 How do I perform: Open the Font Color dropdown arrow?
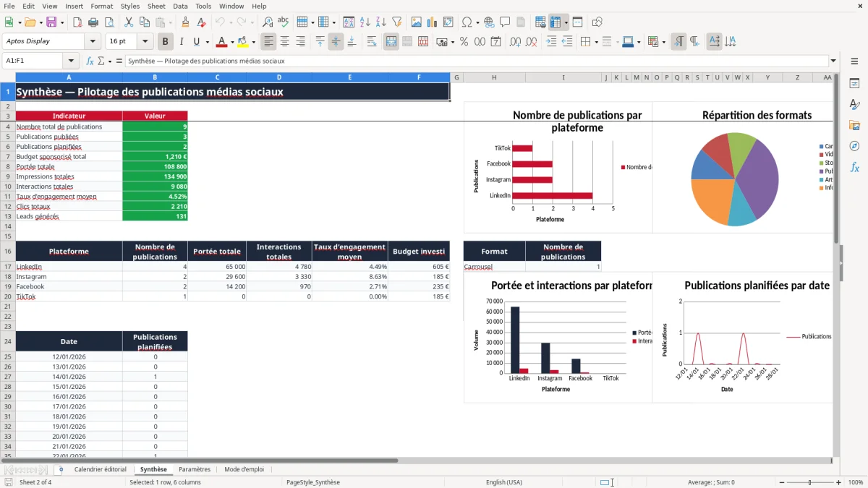coord(232,42)
